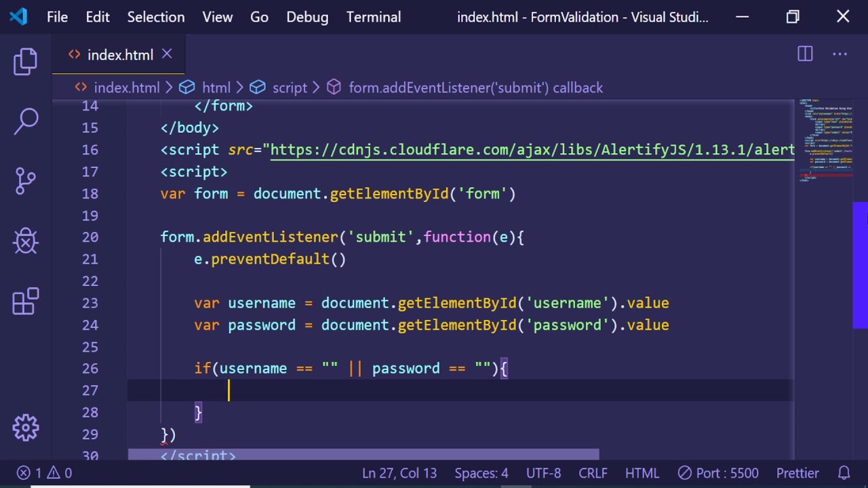Open the Debug view with bug icon
Image resolution: width=868 pixels, height=488 pixels.
26,241
